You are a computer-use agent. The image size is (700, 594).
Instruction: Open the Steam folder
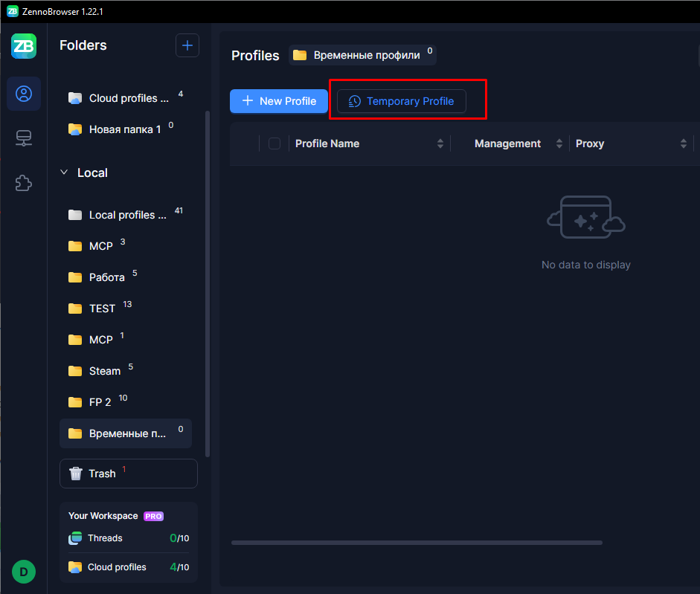(126, 371)
